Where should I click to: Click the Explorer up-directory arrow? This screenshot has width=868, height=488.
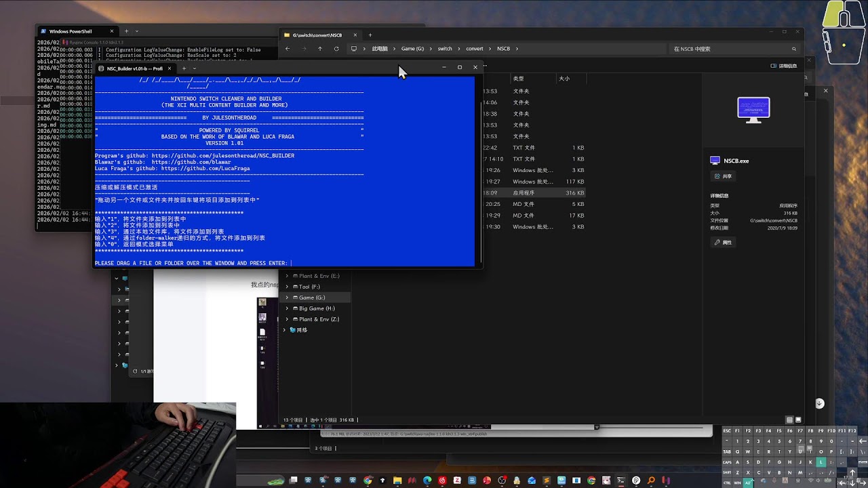click(320, 49)
